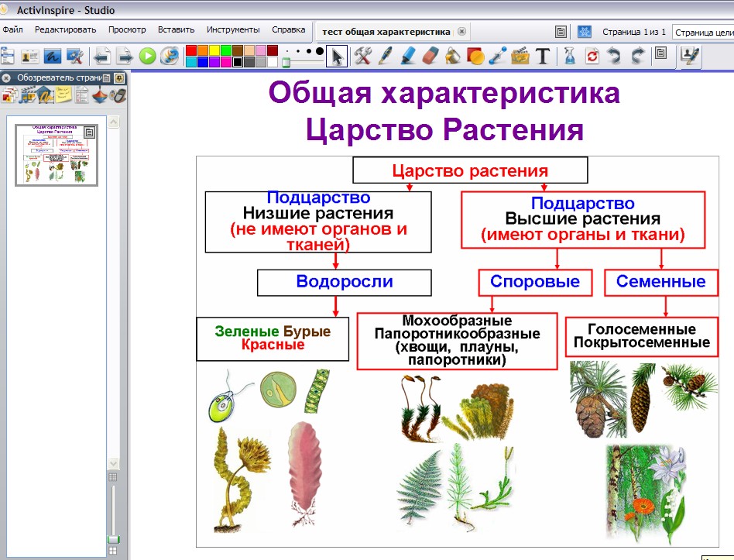Click the Clear spray bottle tool

pos(570,57)
